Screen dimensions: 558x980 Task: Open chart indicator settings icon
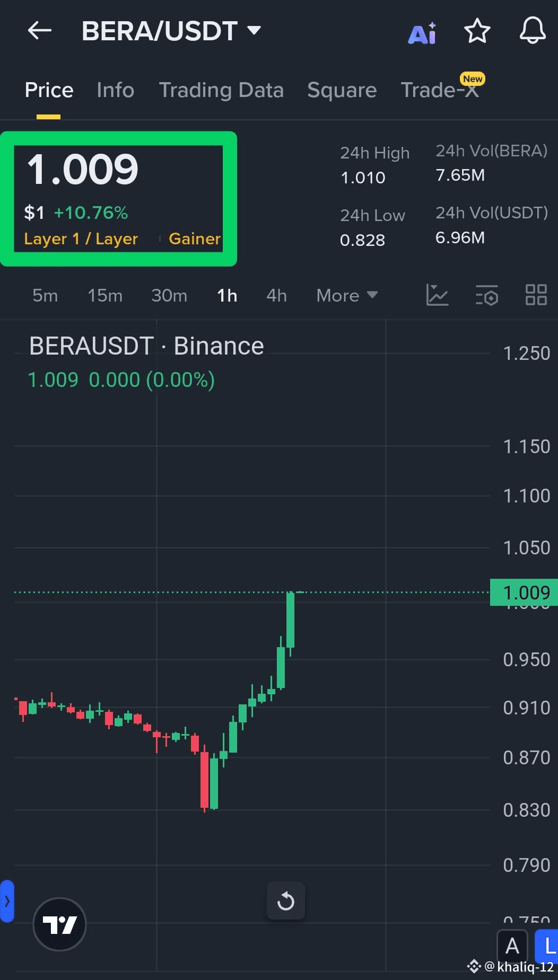pyautogui.click(x=487, y=295)
